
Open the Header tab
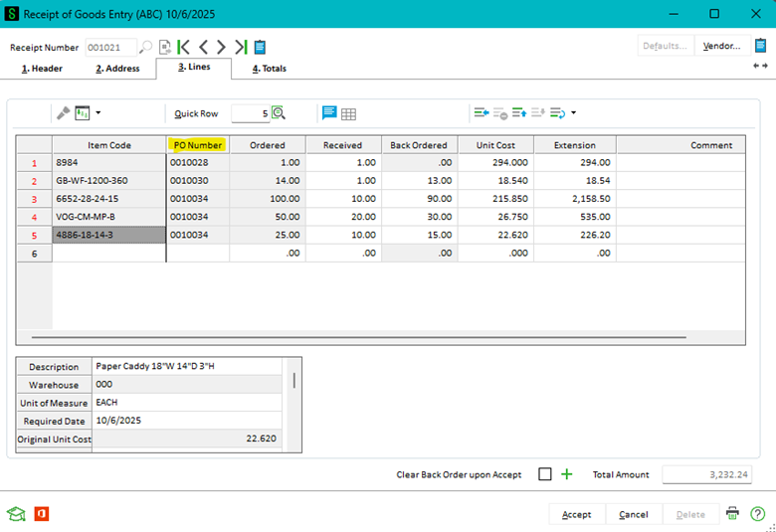[x=42, y=69]
